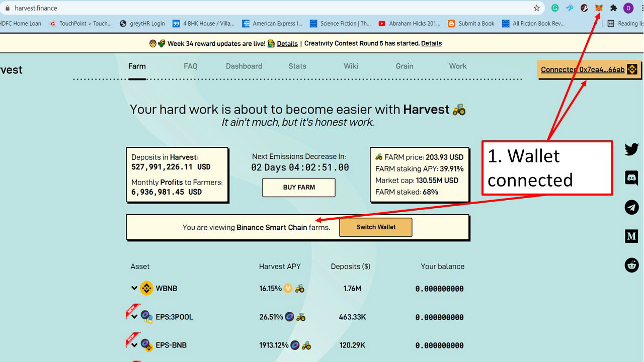Expand the EPS:3POOL farm row chevron

134,317
